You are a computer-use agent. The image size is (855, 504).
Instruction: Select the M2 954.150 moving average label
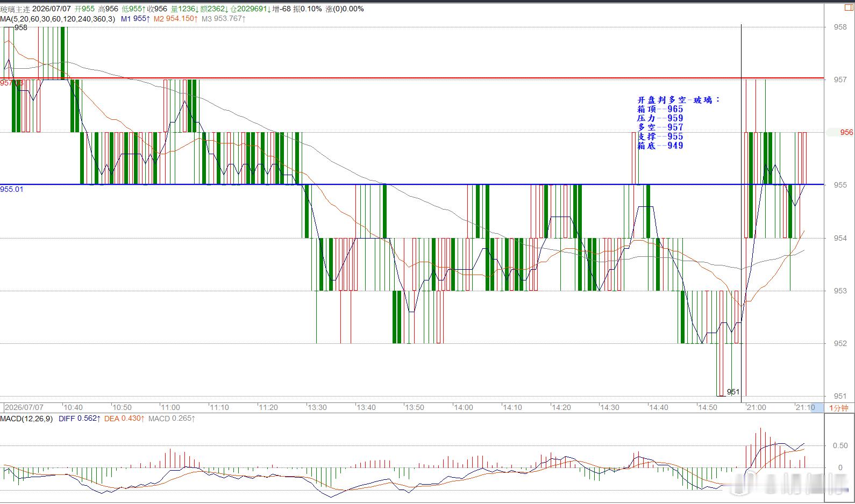(176, 19)
